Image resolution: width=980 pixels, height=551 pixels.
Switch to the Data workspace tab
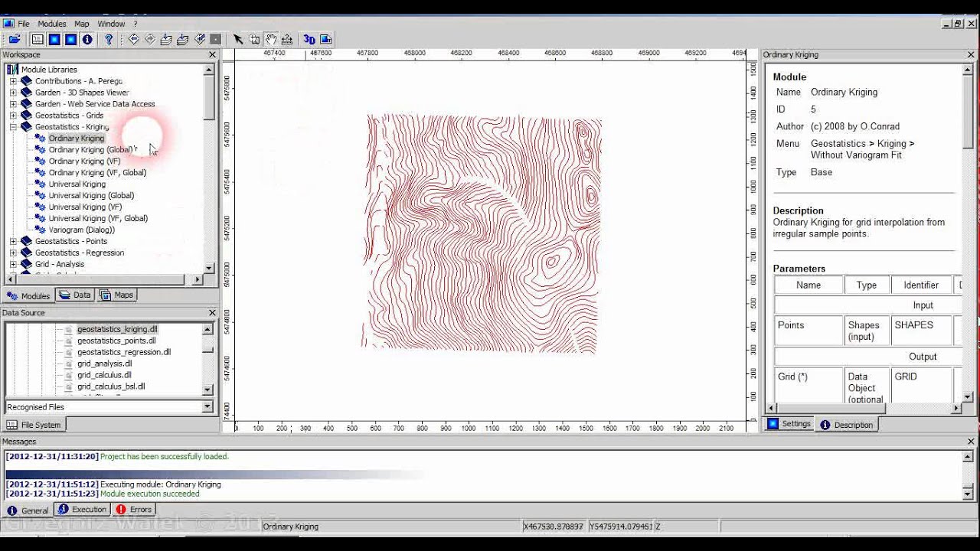tap(75, 295)
